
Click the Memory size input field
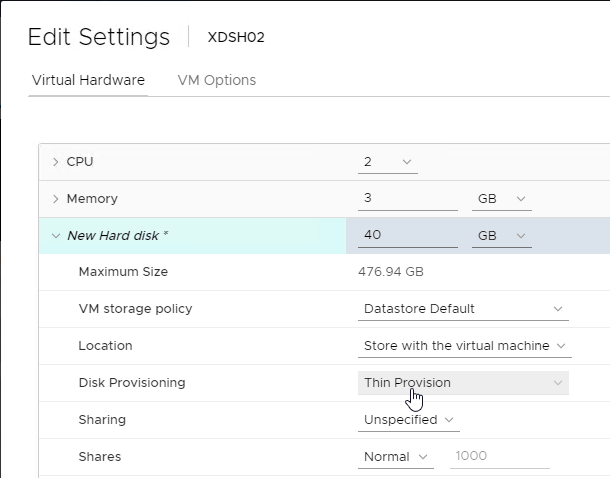point(408,198)
